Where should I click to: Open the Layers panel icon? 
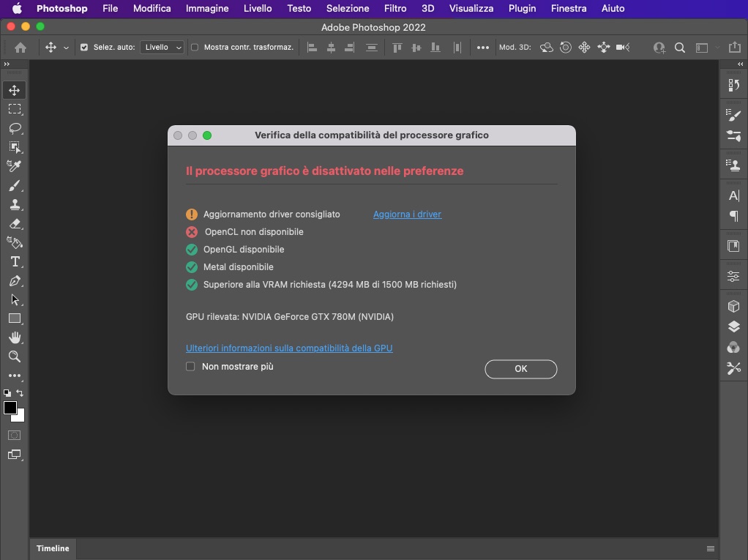[x=733, y=326]
